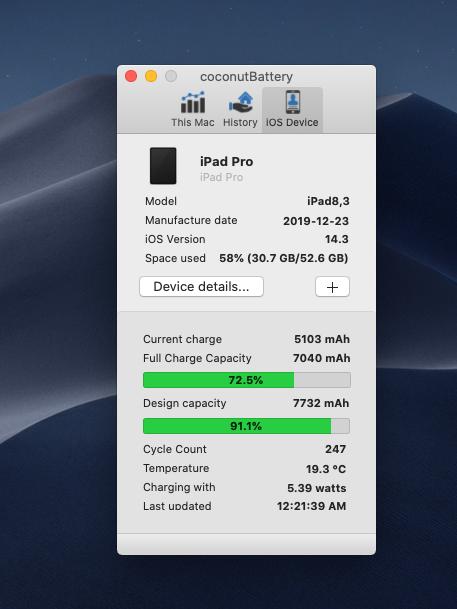The height and width of the screenshot is (609, 457).
Task: Click the black iPad device thumbnail
Action: point(163,165)
